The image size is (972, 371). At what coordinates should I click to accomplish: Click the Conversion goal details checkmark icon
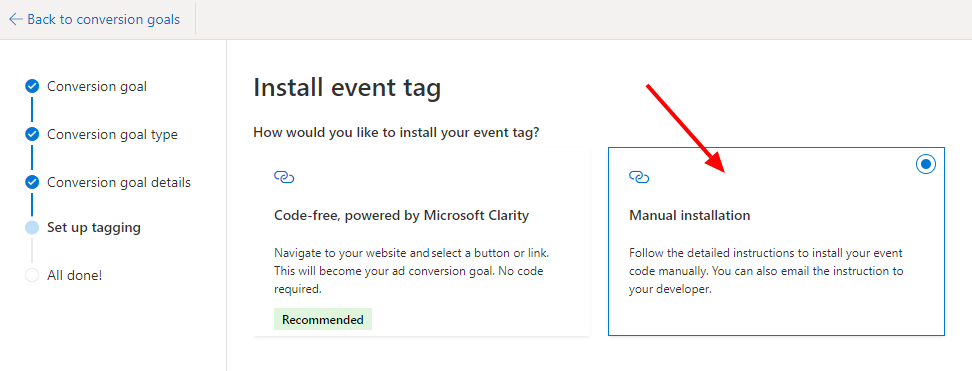(32, 182)
